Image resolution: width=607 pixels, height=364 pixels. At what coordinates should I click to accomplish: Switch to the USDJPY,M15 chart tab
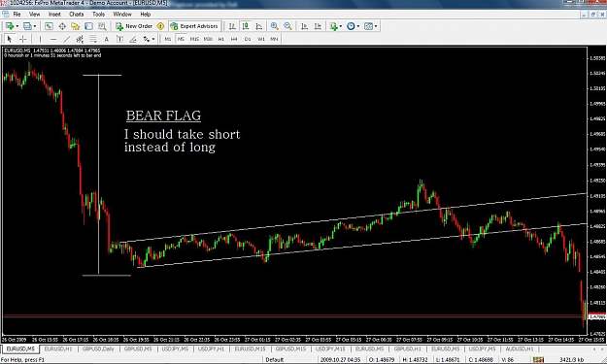click(330, 349)
